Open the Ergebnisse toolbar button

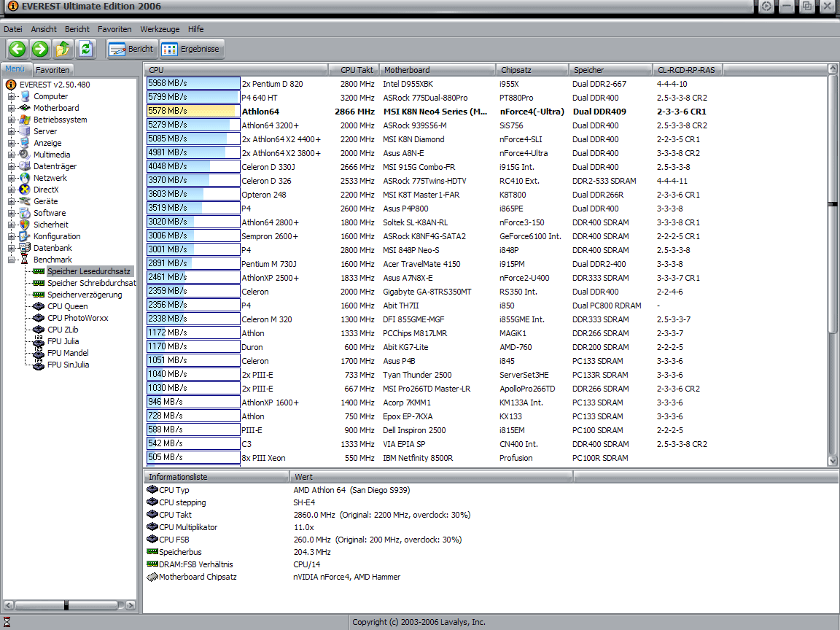(191, 49)
